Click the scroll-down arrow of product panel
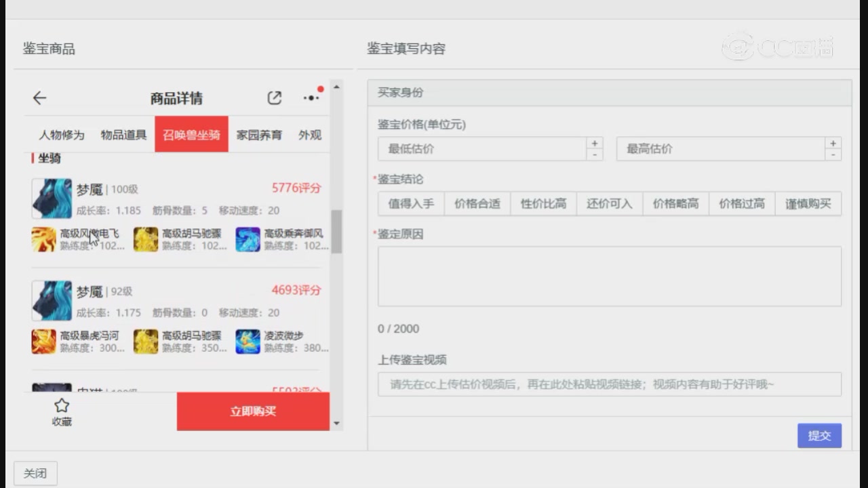Screen dimensions: 868x488 pyautogui.click(x=336, y=424)
